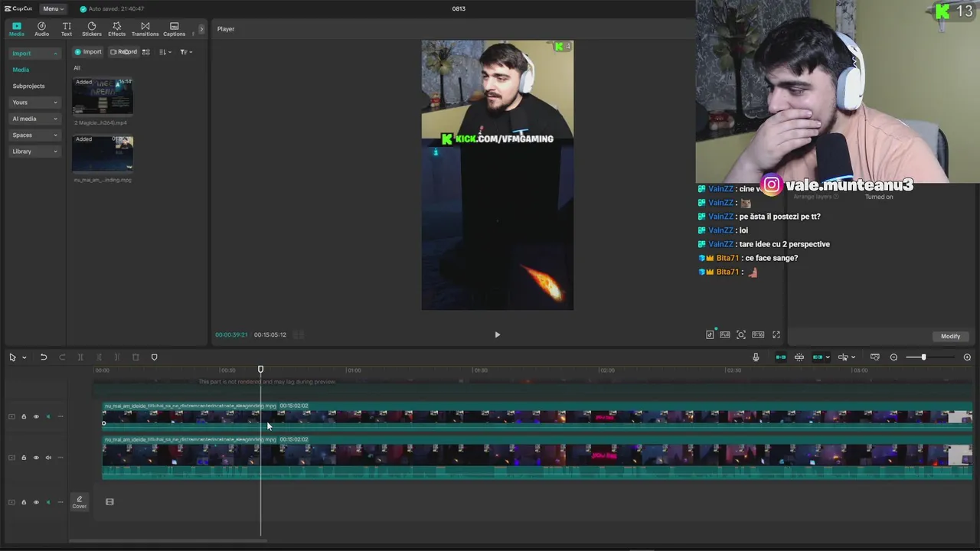Viewport: 980px width, 551px height.
Task: Click the playhead marker on ruler
Action: tap(260, 370)
